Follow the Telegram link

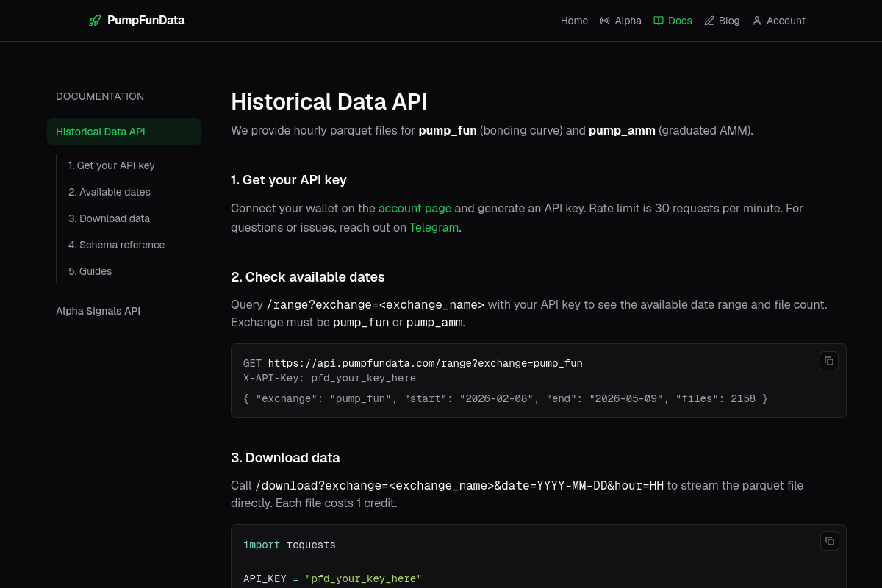[x=434, y=227]
